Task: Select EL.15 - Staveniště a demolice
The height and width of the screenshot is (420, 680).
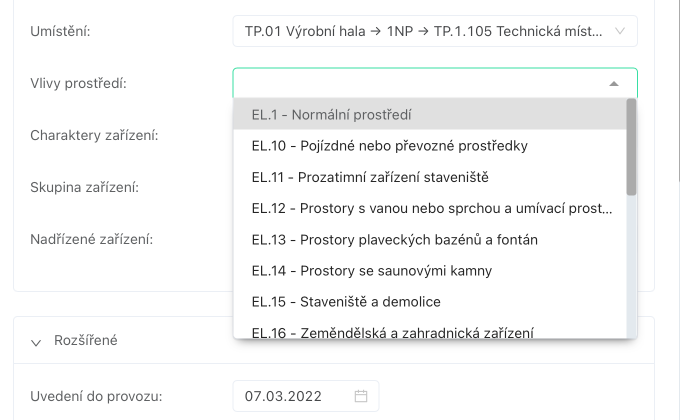Action: click(x=345, y=301)
